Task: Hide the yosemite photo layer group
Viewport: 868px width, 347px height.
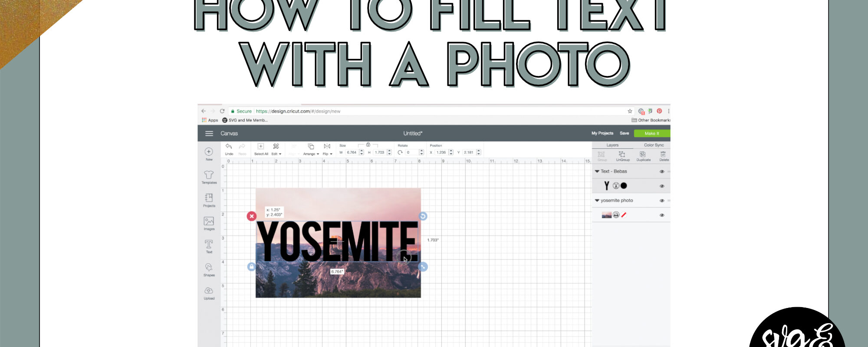Action: pyautogui.click(x=662, y=200)
